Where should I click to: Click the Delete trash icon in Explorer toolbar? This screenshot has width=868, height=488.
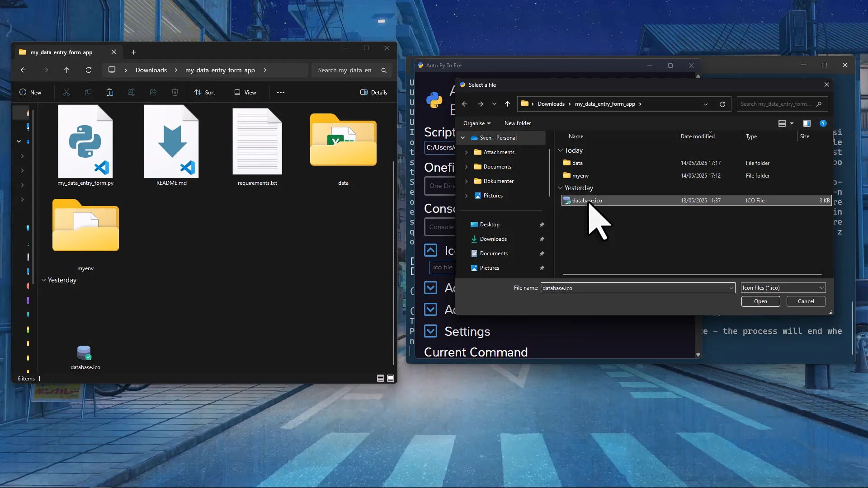coord(175,92)
